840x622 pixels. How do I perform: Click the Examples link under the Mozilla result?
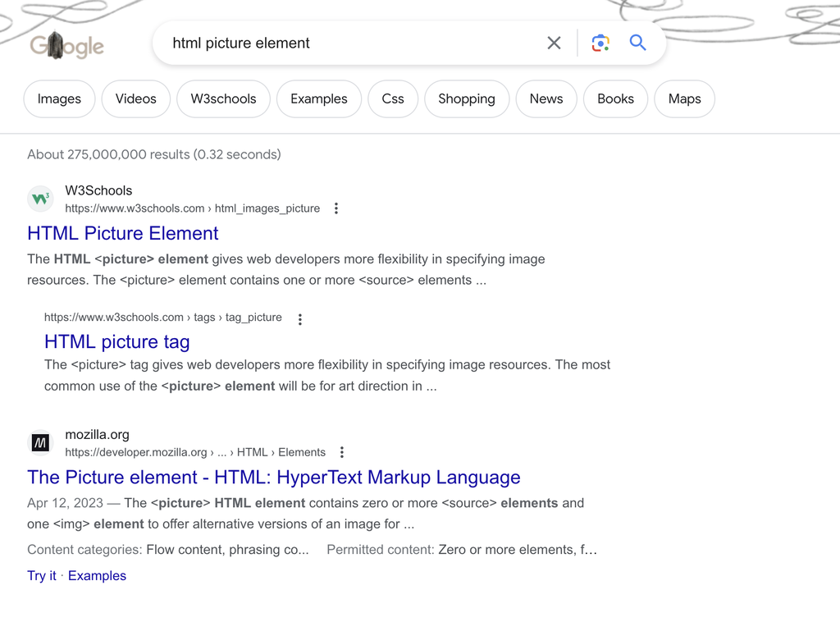tap(97, 575)
